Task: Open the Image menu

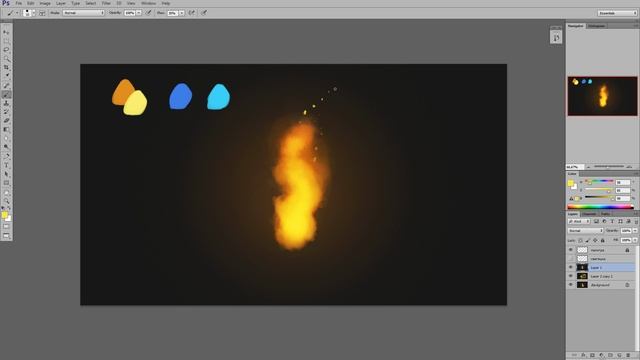Action: (x=45, y=3)
